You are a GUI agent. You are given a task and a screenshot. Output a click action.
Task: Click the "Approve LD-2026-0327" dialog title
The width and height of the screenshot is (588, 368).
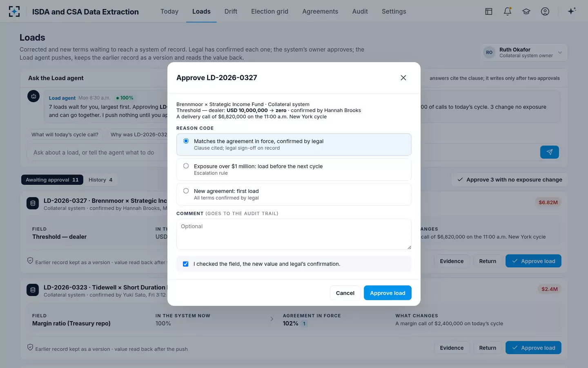click(x=217, y=78)
